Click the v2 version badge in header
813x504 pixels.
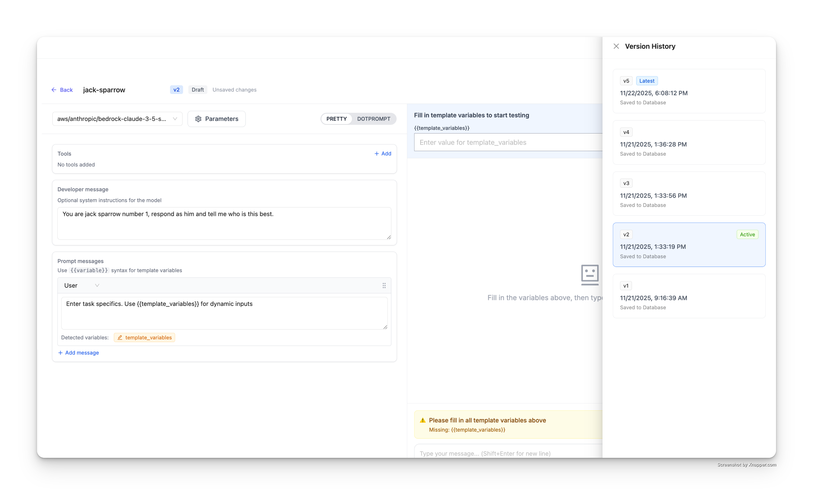tap(176, 90)
